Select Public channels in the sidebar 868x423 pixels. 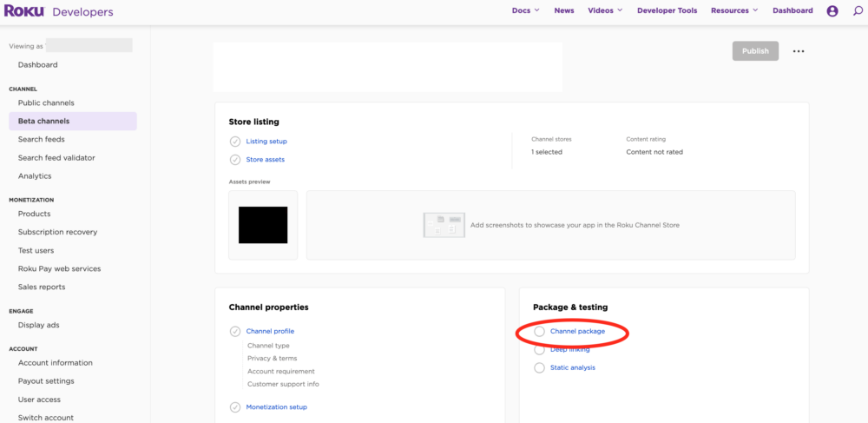tap(46, 103)
